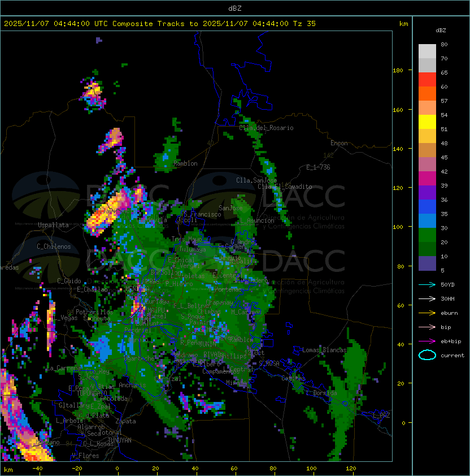The height and width of the screenshot is (476, 470).
Task: Pick the magenta 39-42 dBZ swatch
Action: tap(427, 179)
